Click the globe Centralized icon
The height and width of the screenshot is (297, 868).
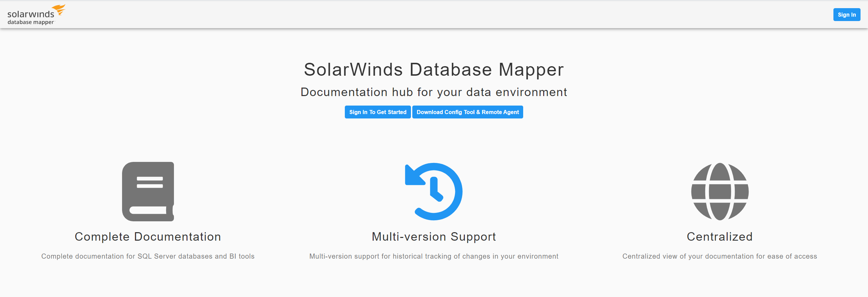point(720,191)
